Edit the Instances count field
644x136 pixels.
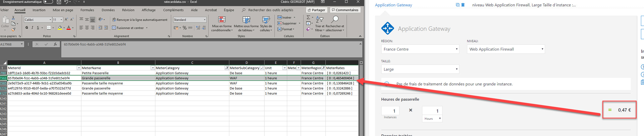pos(390,111)
